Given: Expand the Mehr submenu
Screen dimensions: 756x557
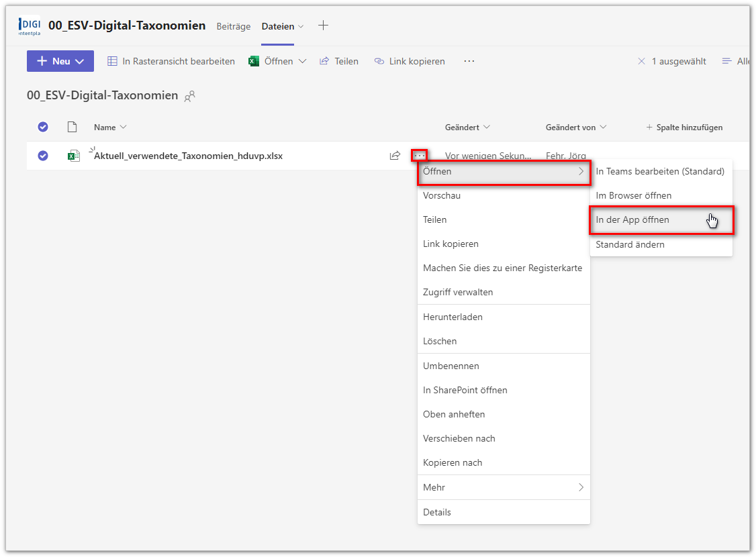Looking at the screenshot, I should point(503,487).
